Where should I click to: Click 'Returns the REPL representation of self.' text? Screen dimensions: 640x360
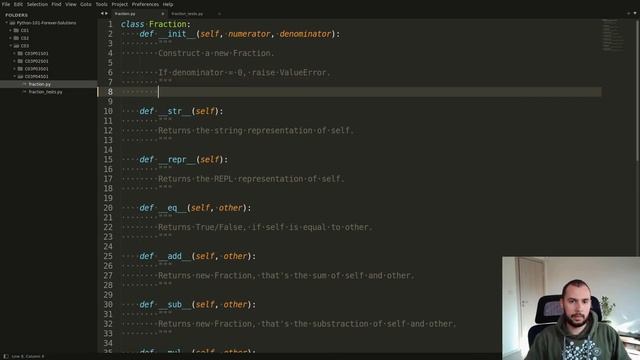click(x=251, y=179)
